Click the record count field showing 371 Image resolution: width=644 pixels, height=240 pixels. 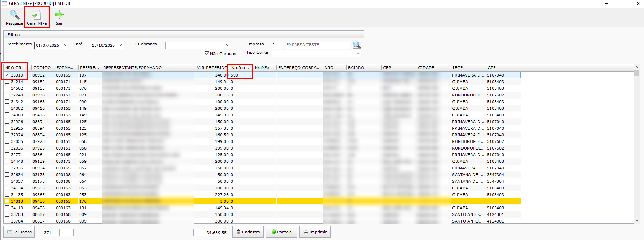[x=50, y=233]
